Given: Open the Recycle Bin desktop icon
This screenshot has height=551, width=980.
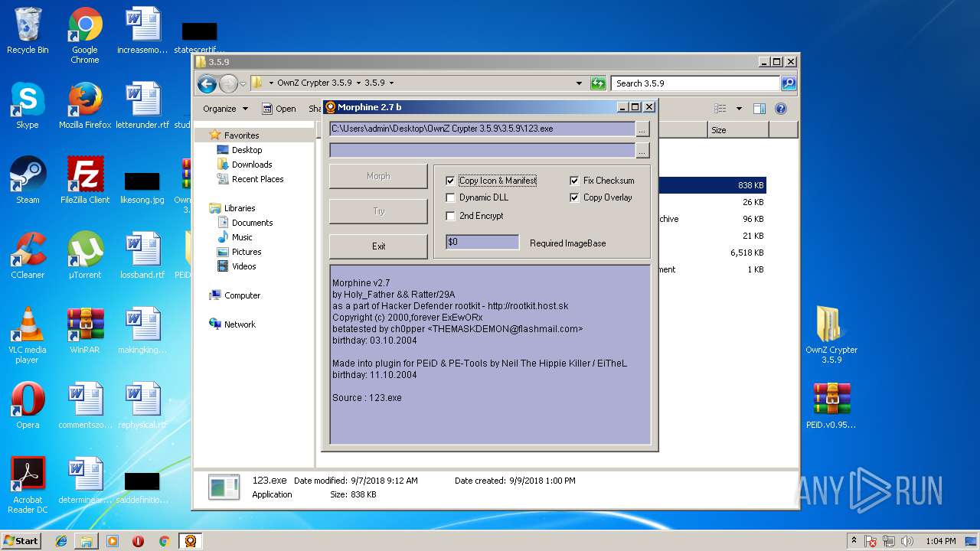Looking at the screenshot, I should tap(28, 31).
